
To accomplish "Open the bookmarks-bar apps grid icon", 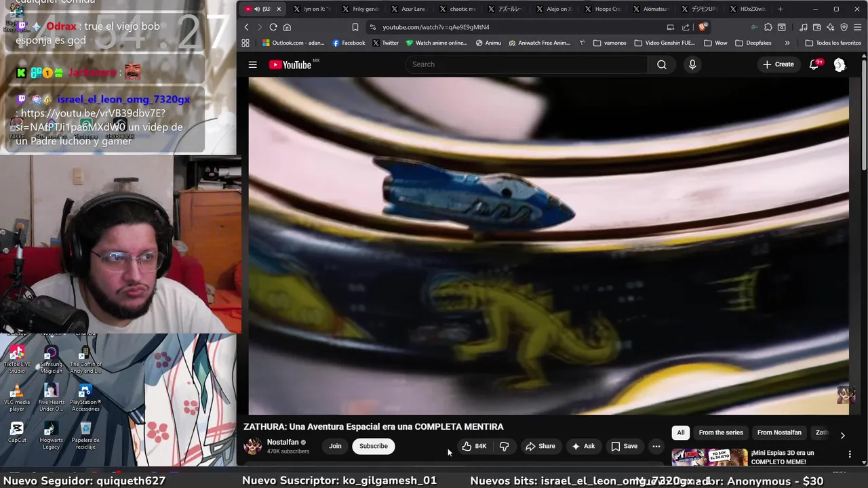I will click(x=245, y=43).
